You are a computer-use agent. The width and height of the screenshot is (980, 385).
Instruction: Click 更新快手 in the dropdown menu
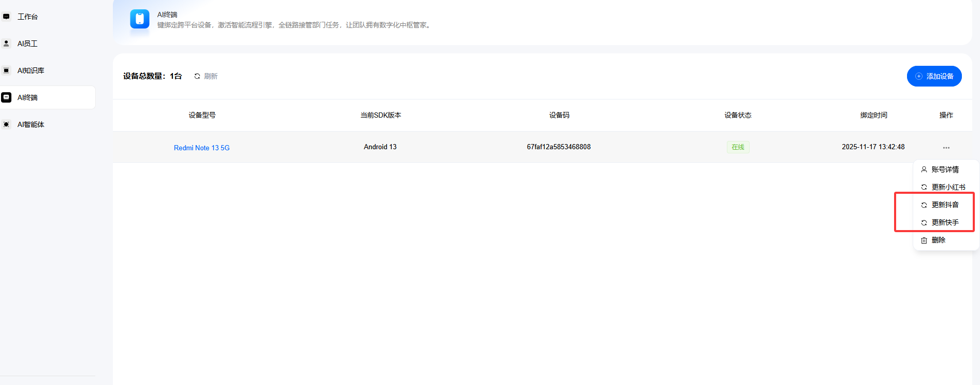tap(945, 222)
